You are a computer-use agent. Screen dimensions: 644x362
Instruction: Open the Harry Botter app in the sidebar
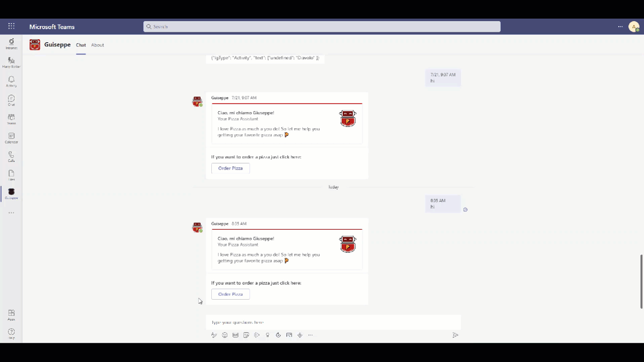[11, 62]
